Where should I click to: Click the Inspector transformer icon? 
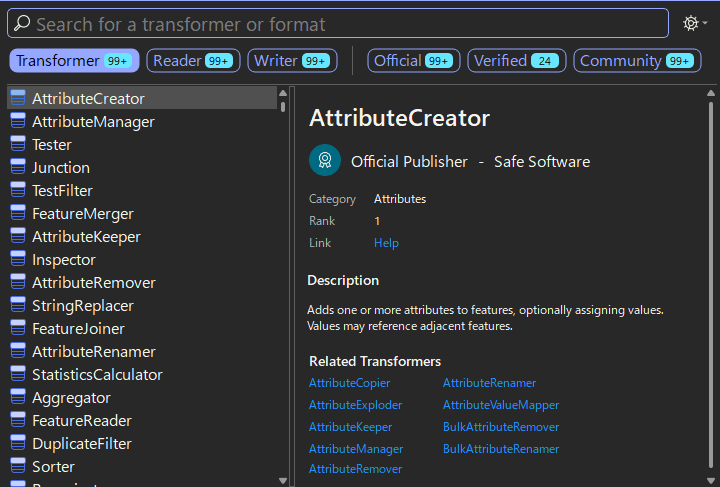point(18,258)
